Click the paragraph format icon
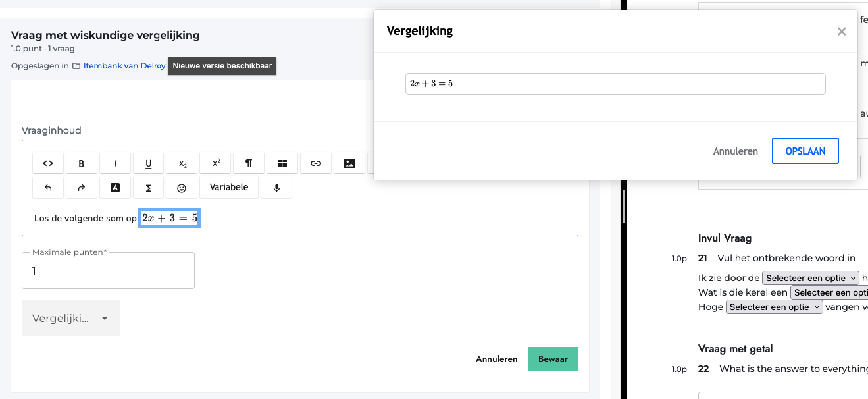This screenshot has height=399, width=868. [249, 163]
